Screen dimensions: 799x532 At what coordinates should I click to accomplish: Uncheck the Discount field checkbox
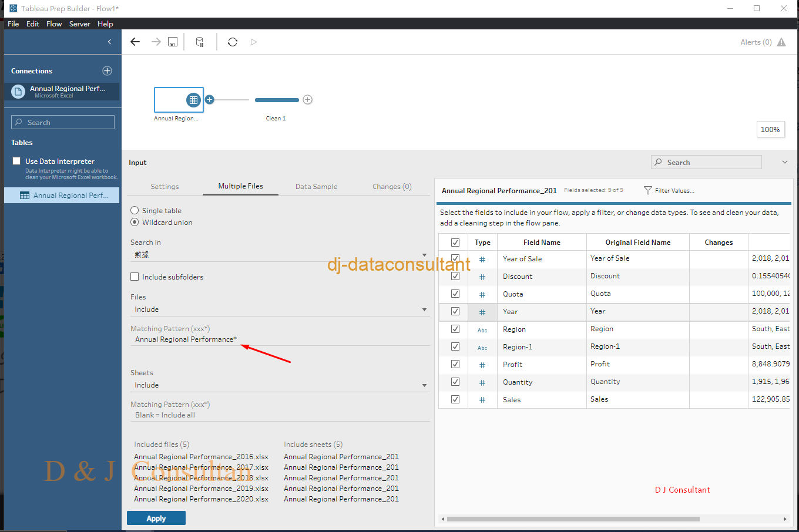coord(455,276)
